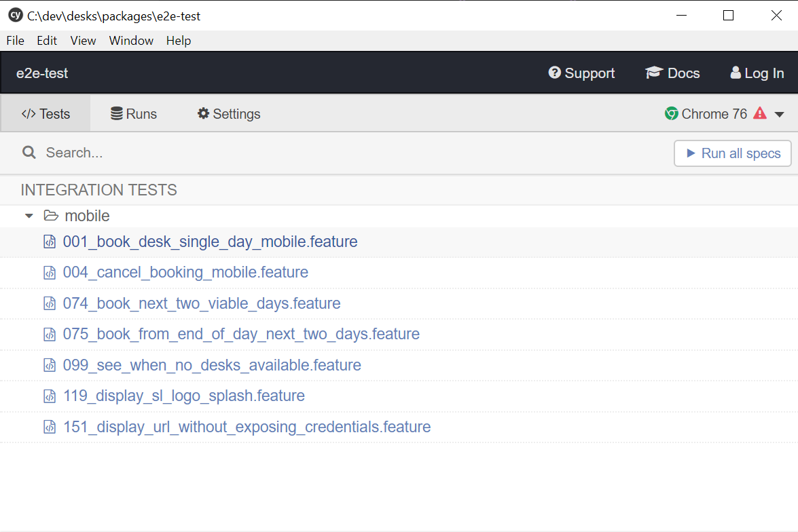The image size is (798, 532).
Task: Click the Chrome browser logo icon
Action: 672,114
